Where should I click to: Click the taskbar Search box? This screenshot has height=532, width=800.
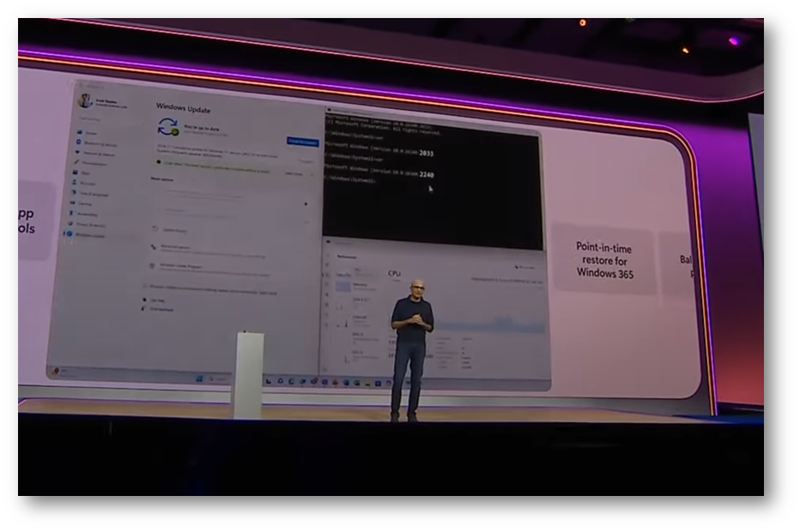pyautogui.click(x=219, y=379)
